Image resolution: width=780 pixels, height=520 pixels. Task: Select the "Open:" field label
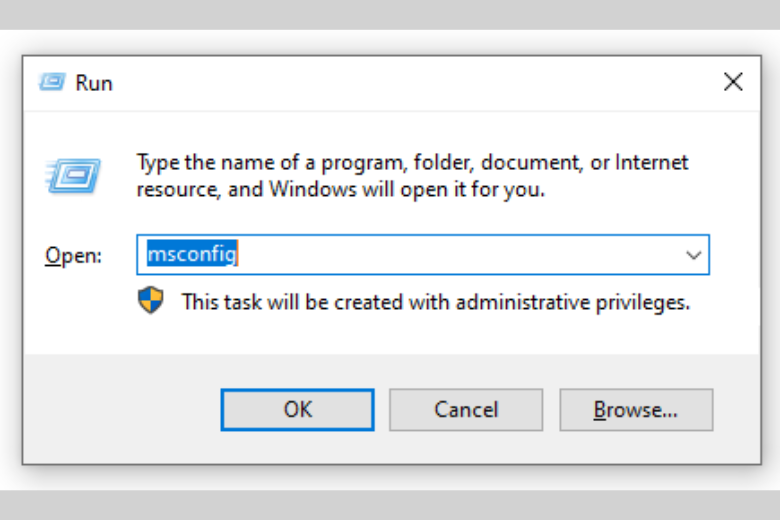(x=73, y=256)
